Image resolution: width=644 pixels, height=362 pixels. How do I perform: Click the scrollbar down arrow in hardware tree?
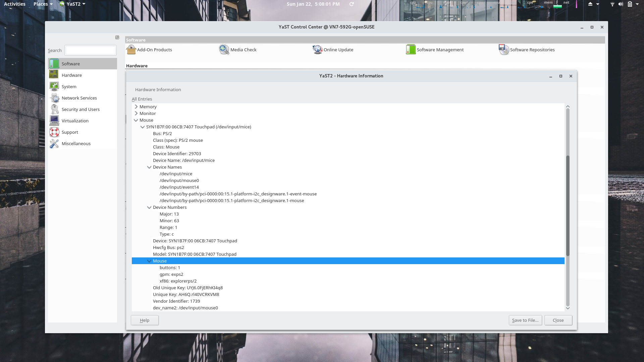click(x=568, y=308)
